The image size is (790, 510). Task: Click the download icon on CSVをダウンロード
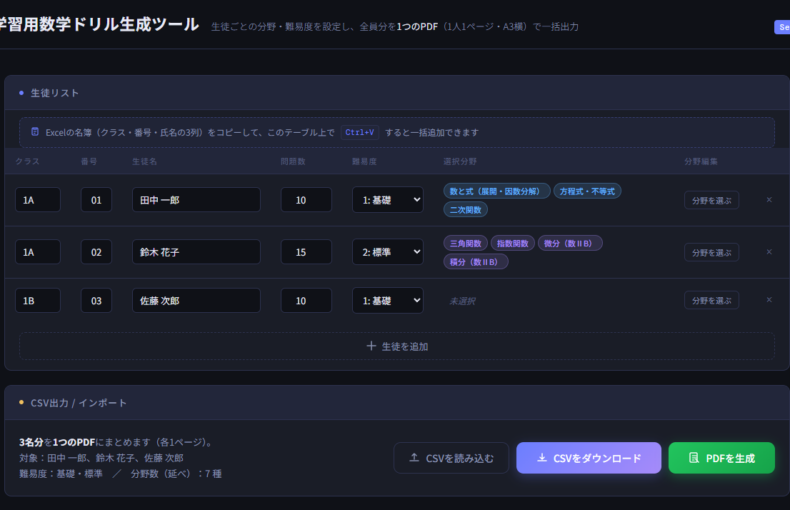click(x=541, y=458)
